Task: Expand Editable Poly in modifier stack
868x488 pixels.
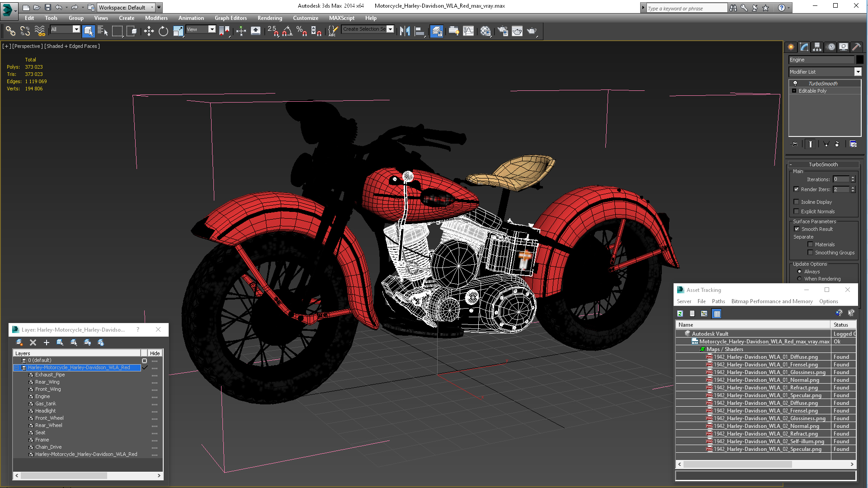Action: tap(794, 91)
